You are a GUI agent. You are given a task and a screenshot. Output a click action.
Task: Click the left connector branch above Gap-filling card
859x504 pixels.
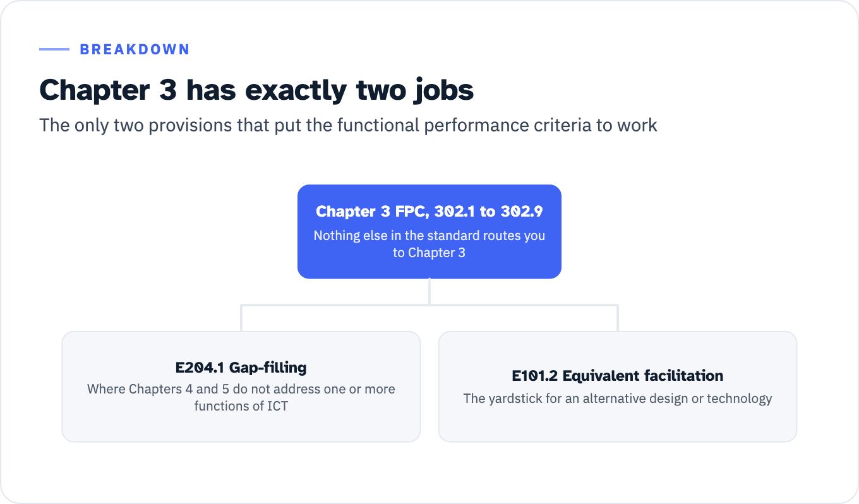coord(241,318)
